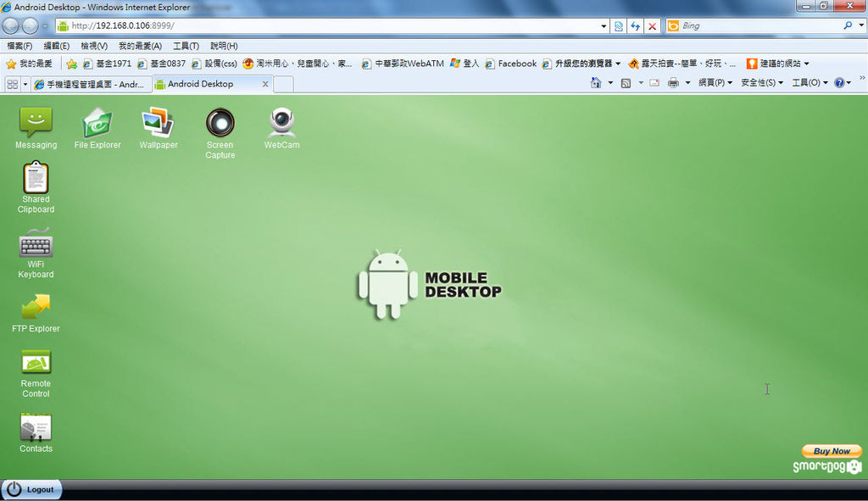
Task: Click the browser Back arrow
Action: [10, 25]
